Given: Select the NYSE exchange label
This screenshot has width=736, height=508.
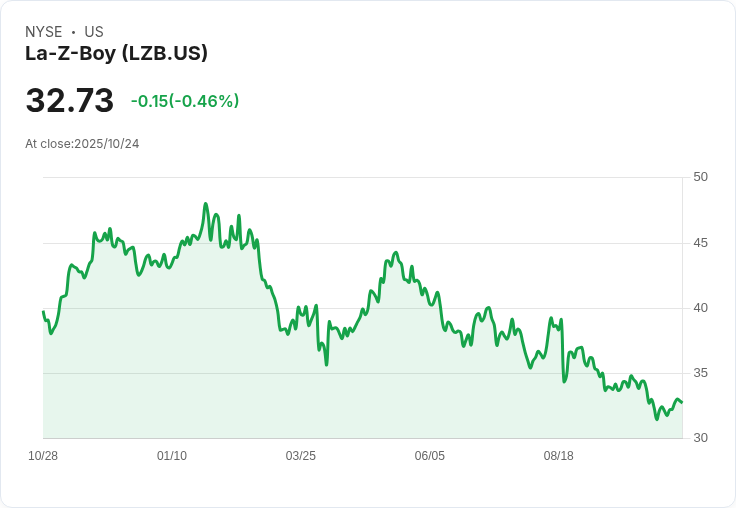Looking at the screenshot, I should click(44, 32).
